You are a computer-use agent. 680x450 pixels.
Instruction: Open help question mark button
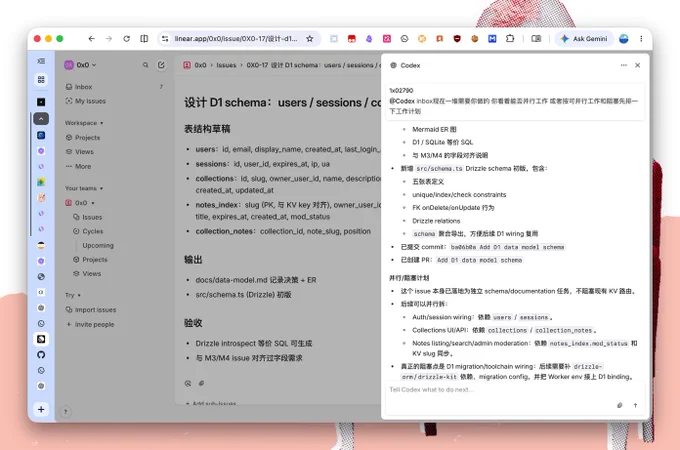pyautogui.click(x=65, y=412)
